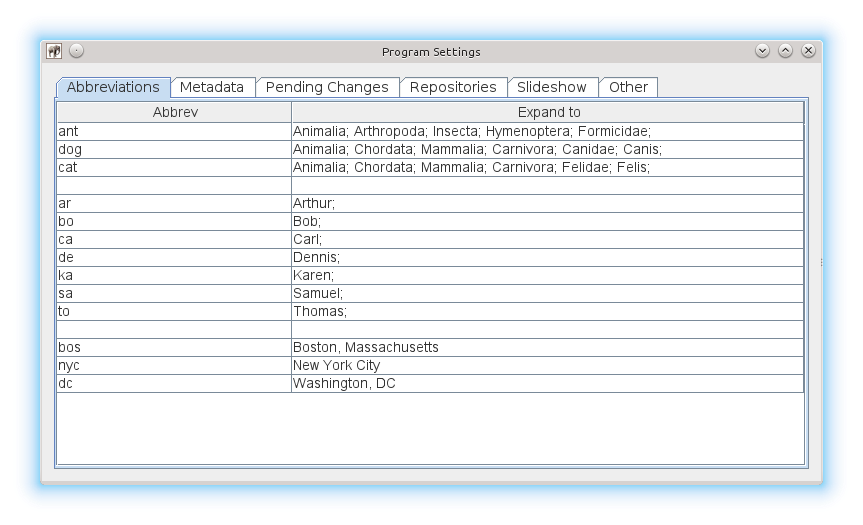Select the 'ant' abbreviation cell

[x=174, y=131]
